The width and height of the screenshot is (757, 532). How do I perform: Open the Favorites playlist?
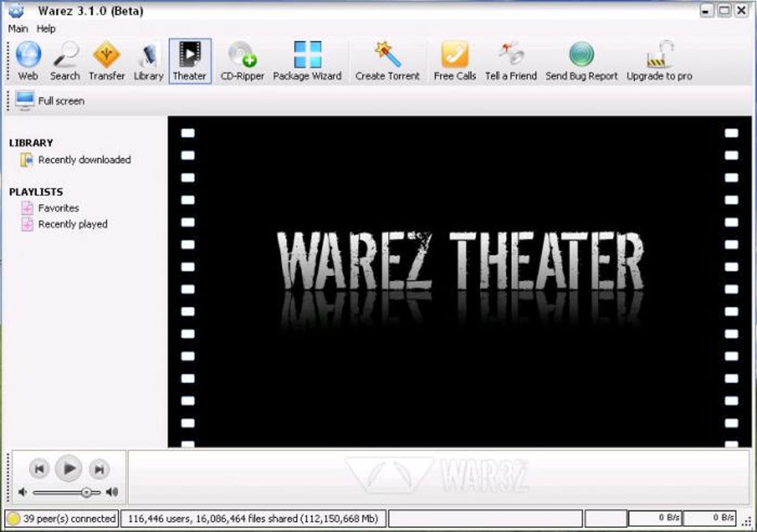[50, 208]
